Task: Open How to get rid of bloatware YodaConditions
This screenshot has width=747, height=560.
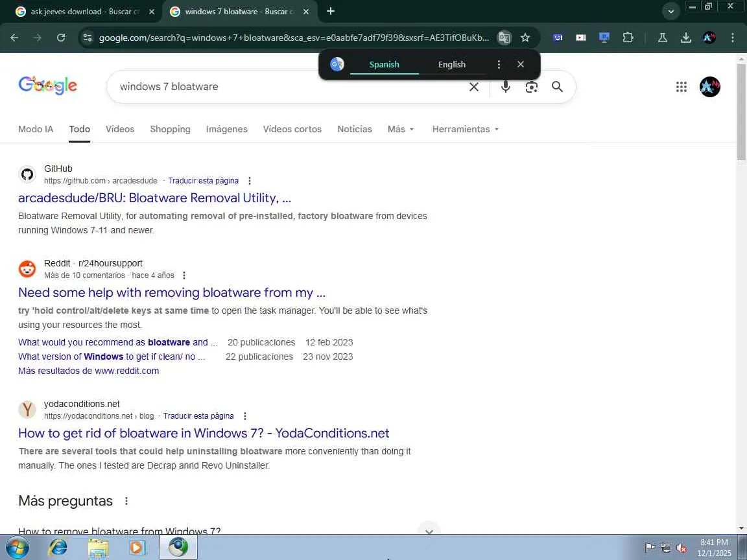Action: pos(204,433)
